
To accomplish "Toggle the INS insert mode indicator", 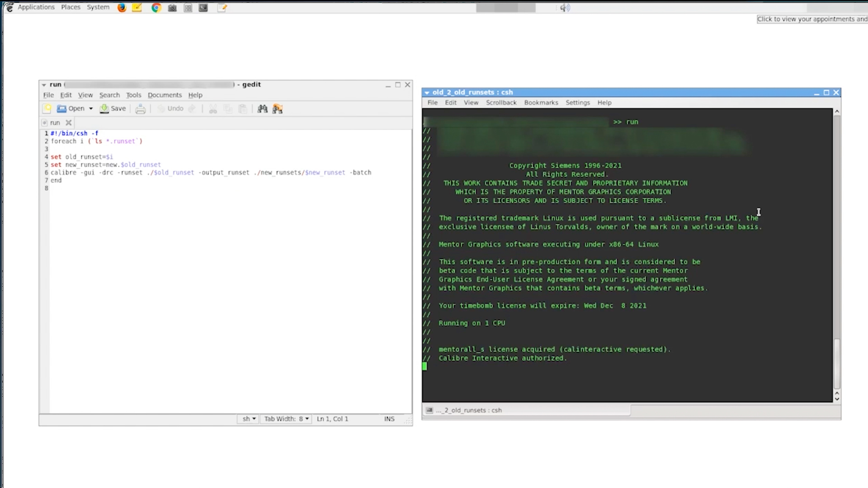I will coord(389,419).
